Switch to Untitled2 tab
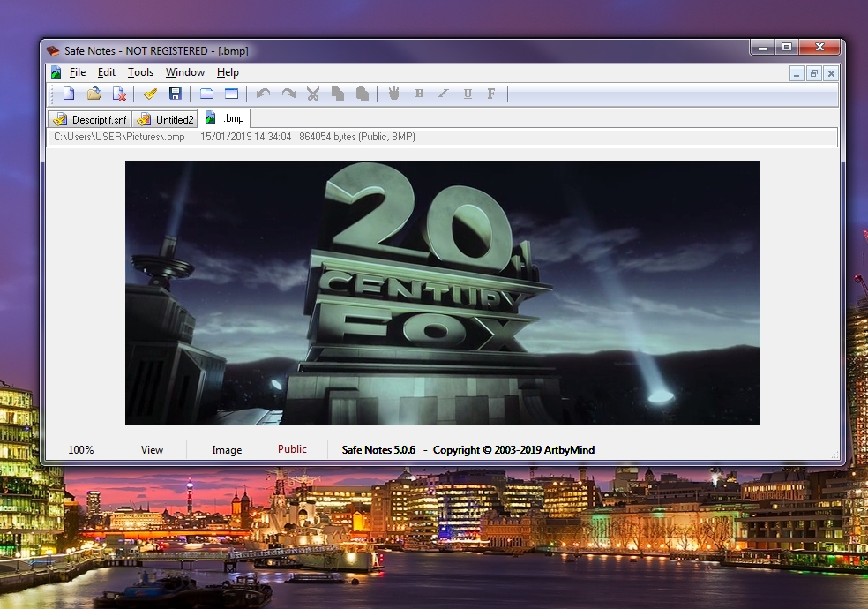 [x=165, y=119]
